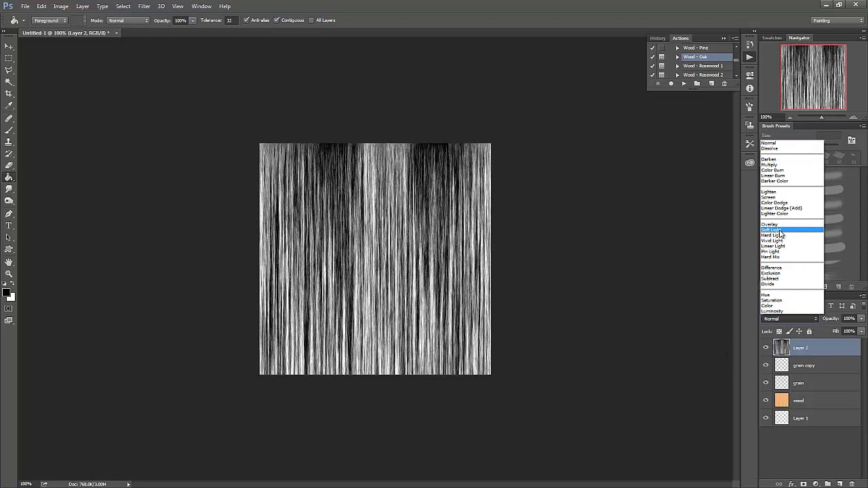Enable the All Layers checkbox
Viewport: 868px width, 488px height.
(x=311, y=20)
